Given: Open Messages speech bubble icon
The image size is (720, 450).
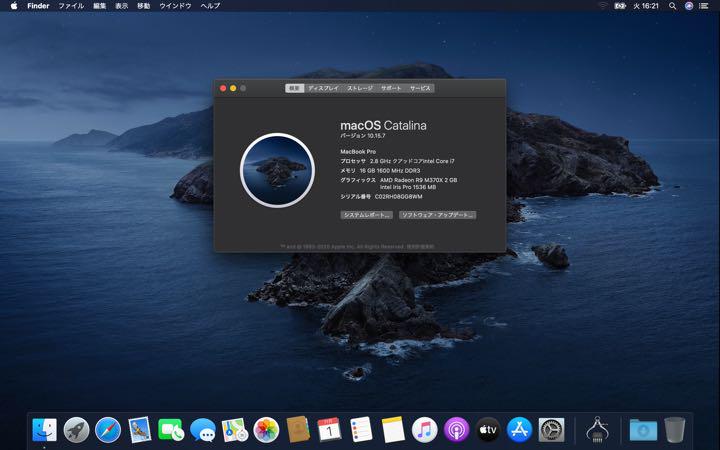Looking at the screenshot, I should click(202, 430).
